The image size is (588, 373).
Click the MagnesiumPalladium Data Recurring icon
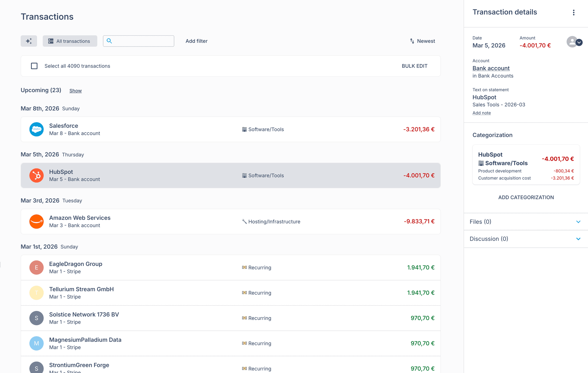point(244,343)
